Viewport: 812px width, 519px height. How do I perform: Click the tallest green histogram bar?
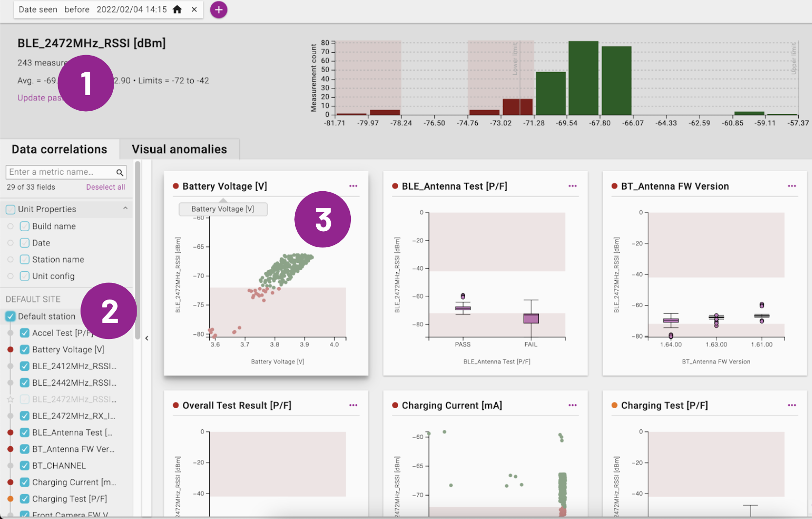(x=583, y=78)
